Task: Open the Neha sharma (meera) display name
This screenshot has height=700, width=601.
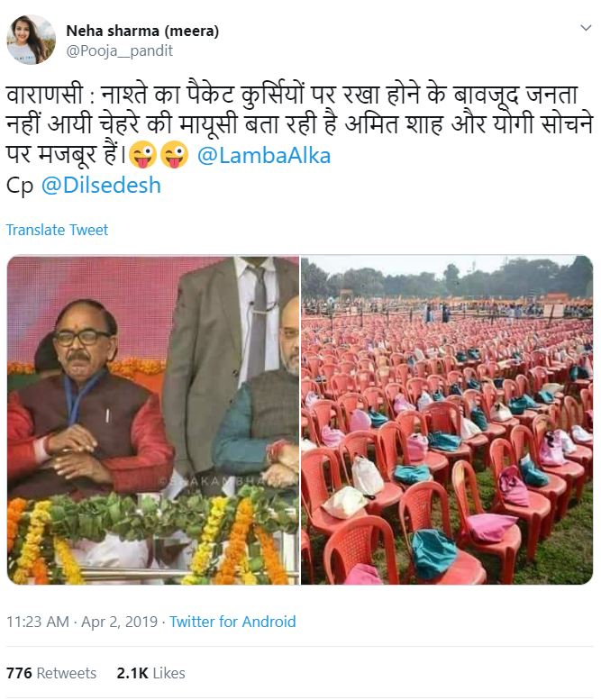Action: [x=142, y=31]
